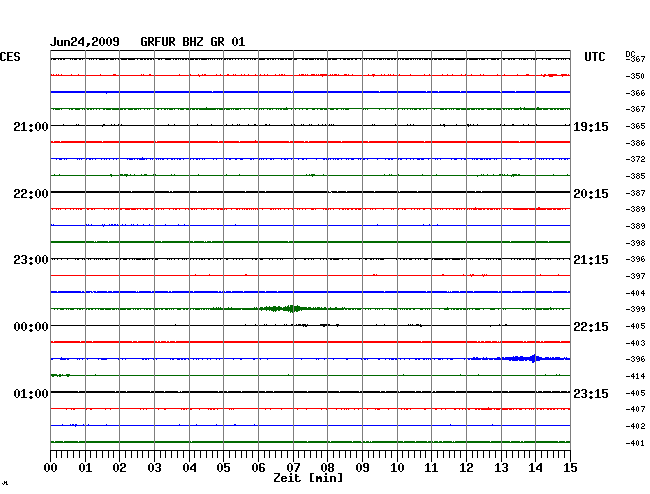Click the DC offset value -404
This screenshot has height=494, width=650.
point(635,293)
